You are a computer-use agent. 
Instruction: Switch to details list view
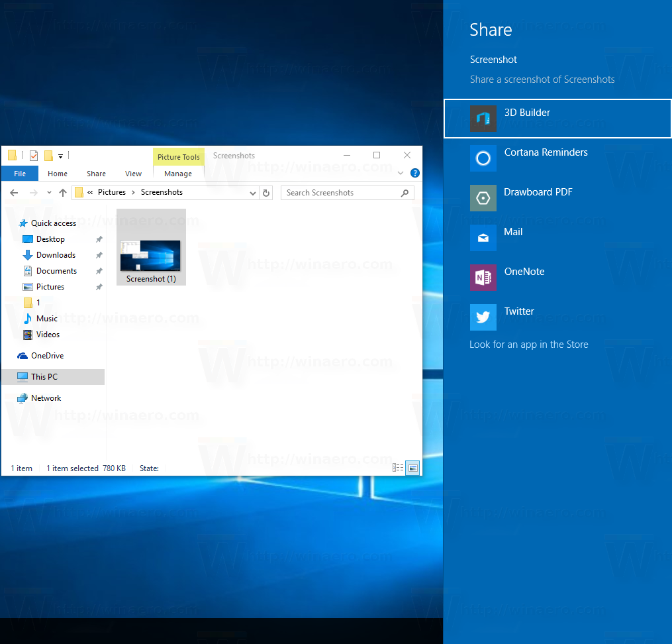coord(398,468)
